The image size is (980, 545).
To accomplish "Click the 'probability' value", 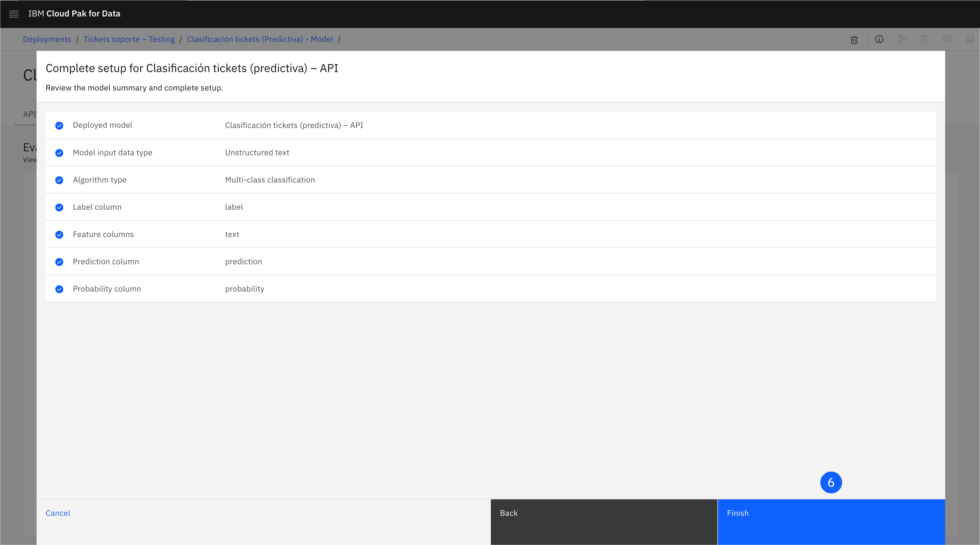I will point(245,289).
